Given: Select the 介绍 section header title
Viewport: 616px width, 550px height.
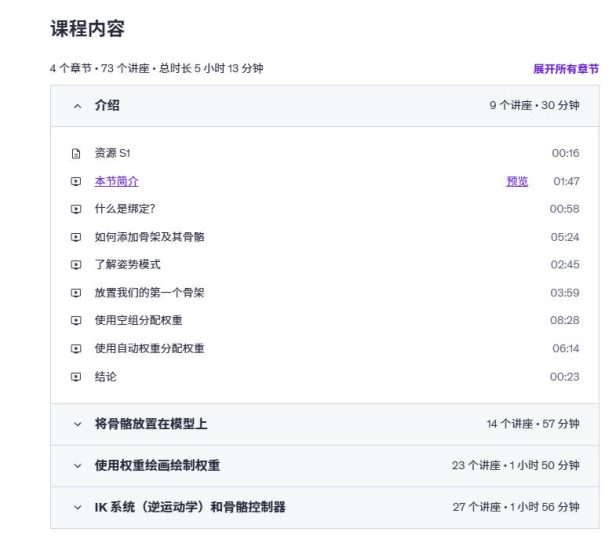Looking at the screenshot, I should 107,105.
